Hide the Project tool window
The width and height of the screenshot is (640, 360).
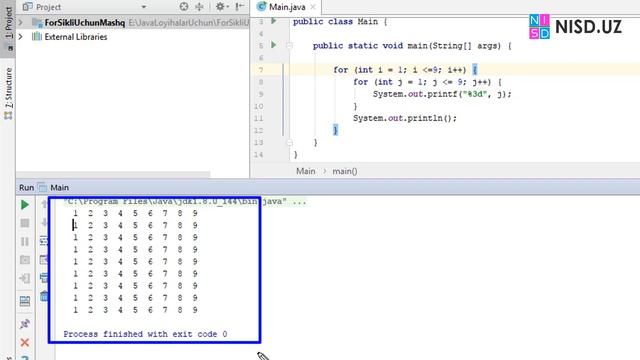[240, 7]
